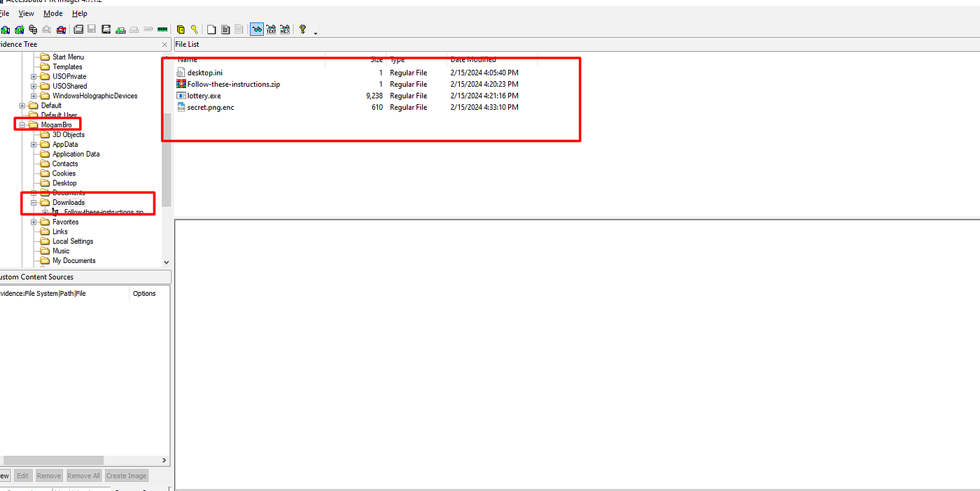Viewport: 980px width, 491px height.
Task: Add all attached devices as evidence
Action: point(20,29)
